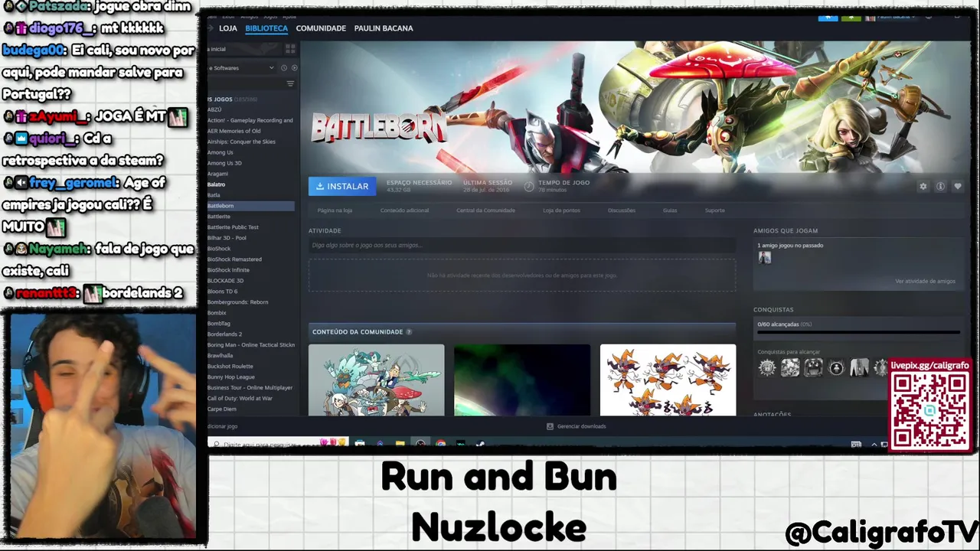Click the Ver atividade de amigos link
The image size is (980, 551).
tap(925, 281)
